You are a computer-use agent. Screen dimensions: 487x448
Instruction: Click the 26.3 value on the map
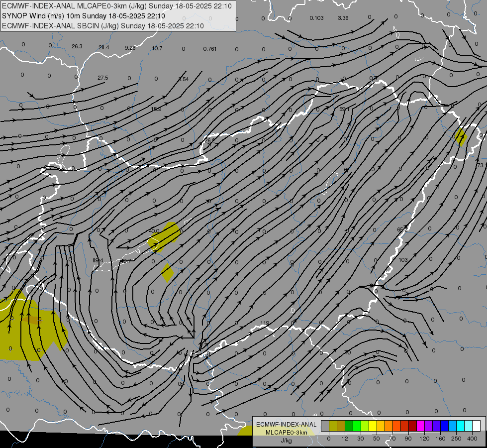(x=77, y=46)
